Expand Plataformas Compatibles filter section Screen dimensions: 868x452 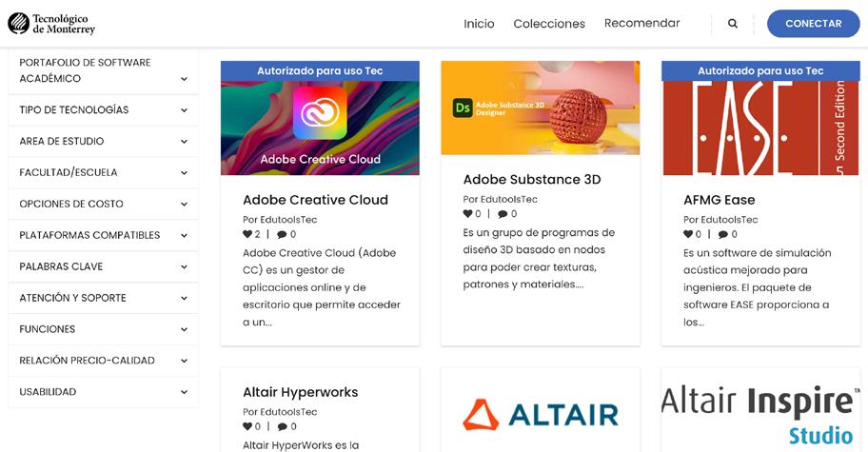(104, 235)
